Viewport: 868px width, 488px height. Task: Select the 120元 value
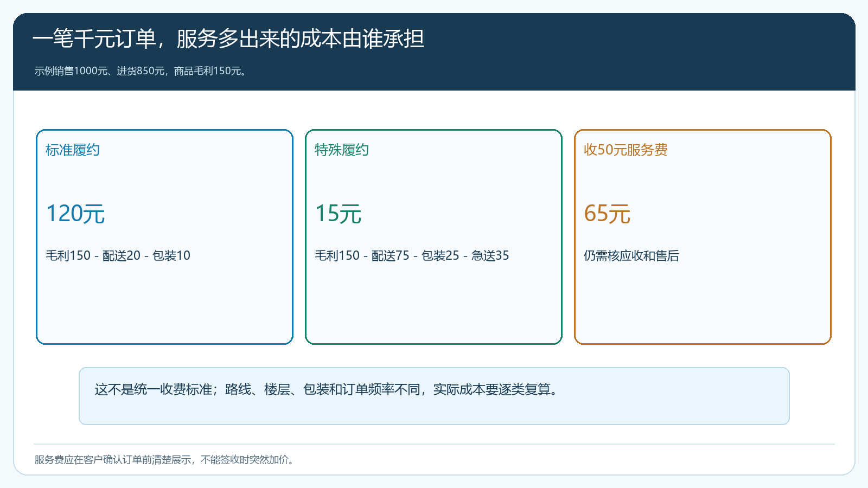tap(75, 214)
